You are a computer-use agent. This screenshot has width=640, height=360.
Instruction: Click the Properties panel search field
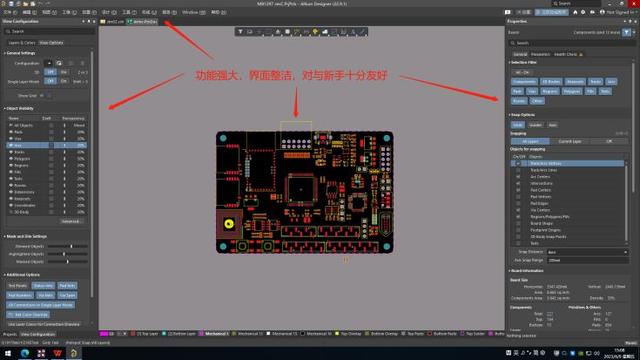pos(571,43)
